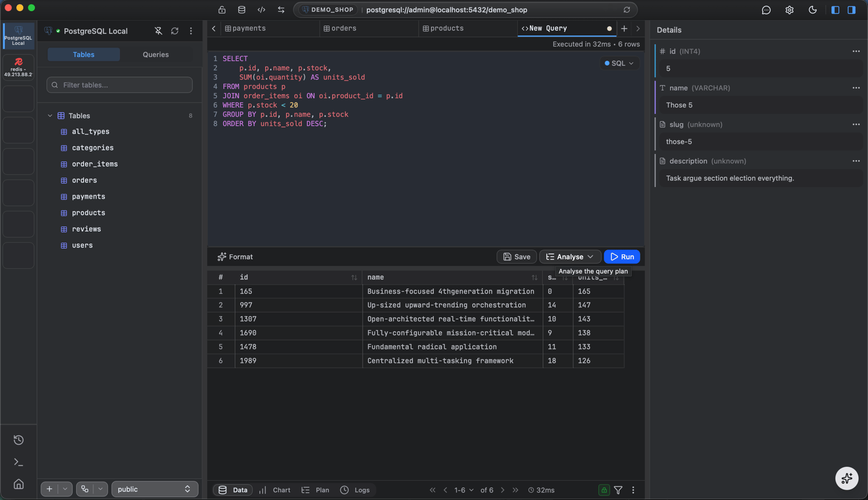The width and height of the screenshot is (868, 500).
Task: Switch to the Queries tab
Action: tap(155, 55)
